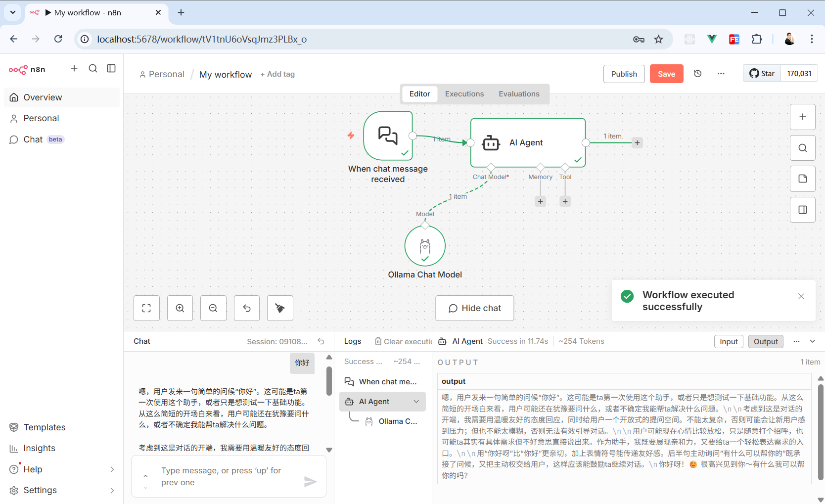Save the workflow
The width and height of the screenshot is (825, 504).
(666, 74)
